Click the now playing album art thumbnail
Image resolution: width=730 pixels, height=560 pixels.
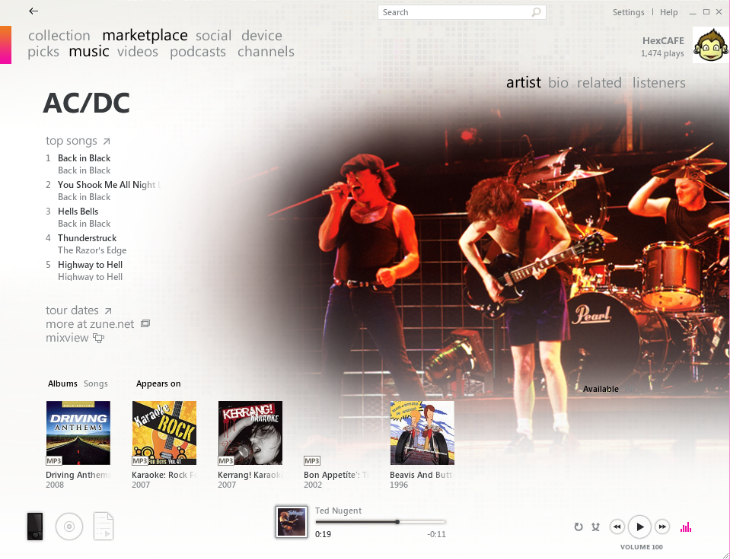(292, 522)
